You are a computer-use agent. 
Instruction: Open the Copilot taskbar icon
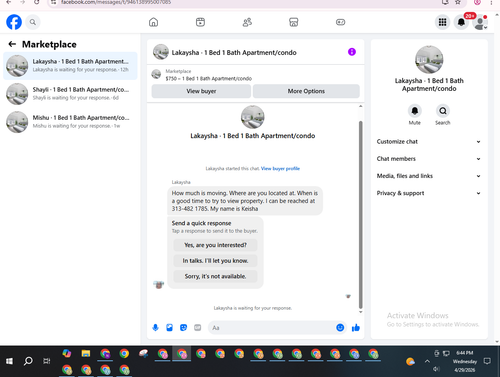[67, 353]
